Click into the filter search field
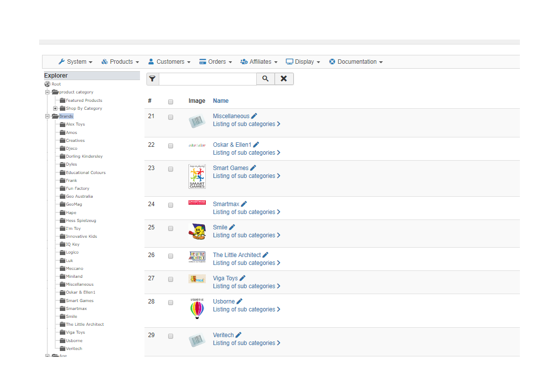 point(208,79)
